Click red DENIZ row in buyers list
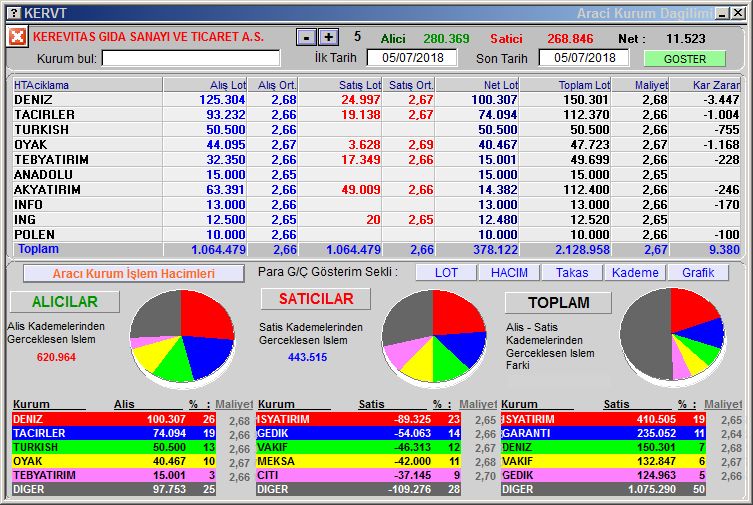Viewport: 753px width, 505px height. 114,419
